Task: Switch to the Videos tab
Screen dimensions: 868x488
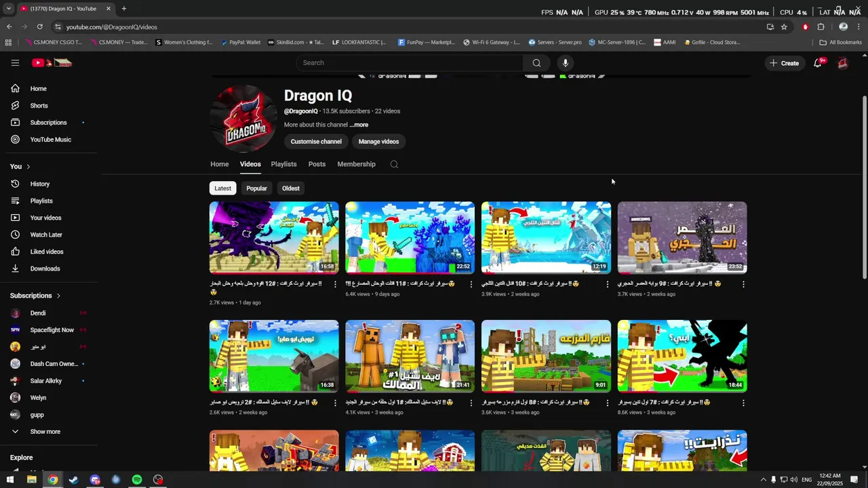Action: (250, 164)
